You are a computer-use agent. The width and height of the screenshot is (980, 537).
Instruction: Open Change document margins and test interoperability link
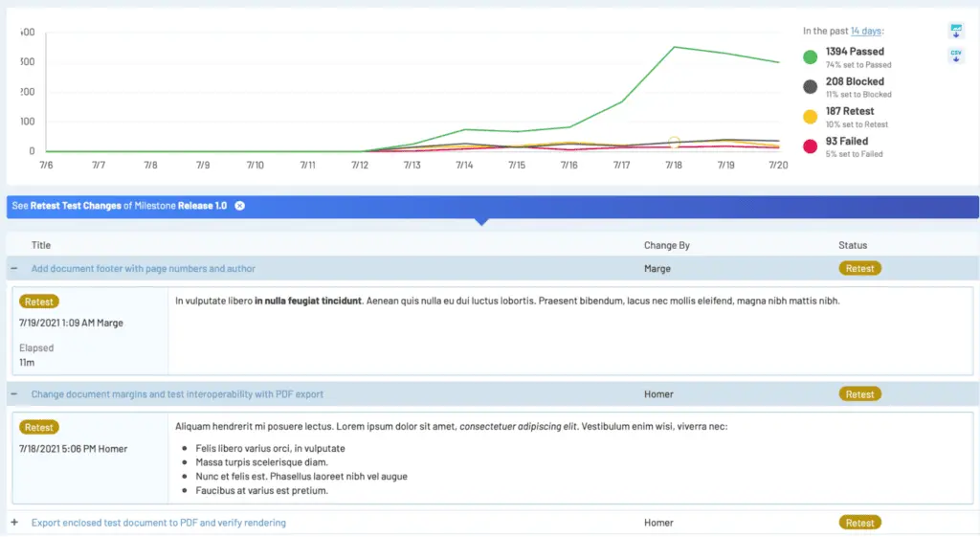click(x=177, y=393)
